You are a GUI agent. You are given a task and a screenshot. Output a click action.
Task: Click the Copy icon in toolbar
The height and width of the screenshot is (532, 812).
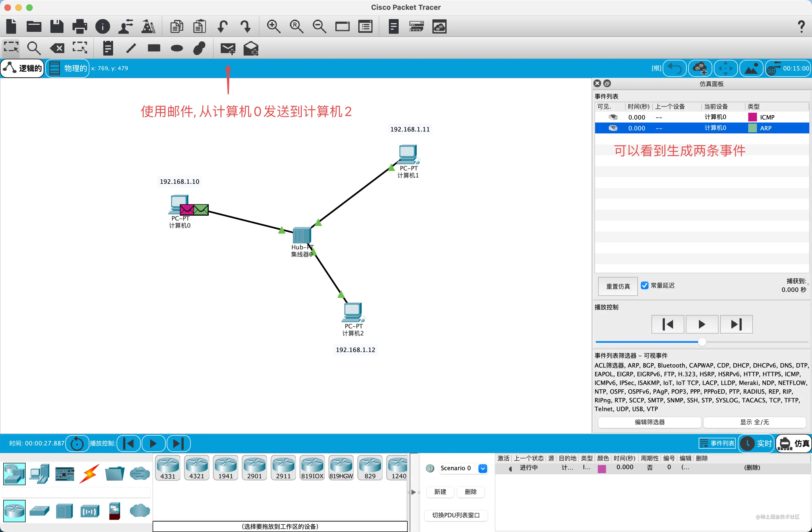click(x=176, y=26)
